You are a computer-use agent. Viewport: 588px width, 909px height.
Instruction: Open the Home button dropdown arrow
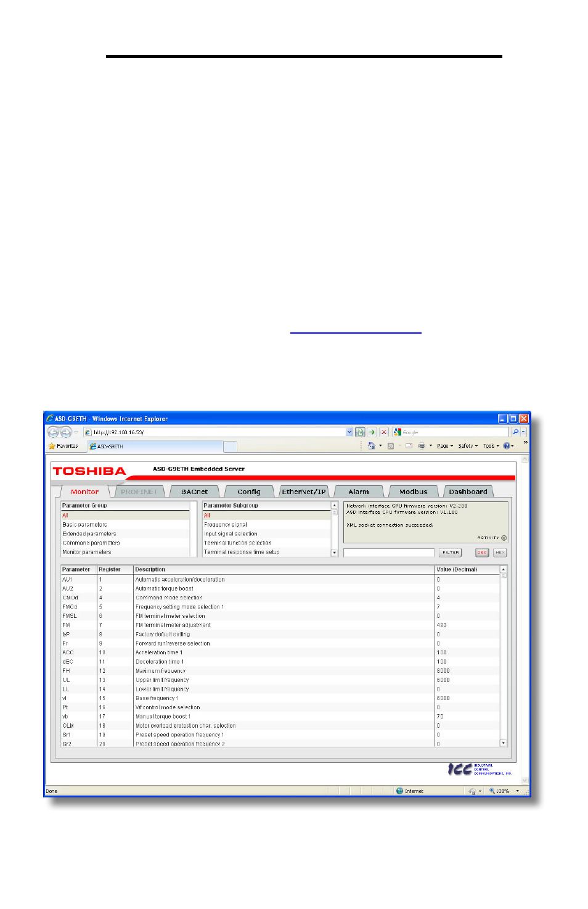coord(380,446)
